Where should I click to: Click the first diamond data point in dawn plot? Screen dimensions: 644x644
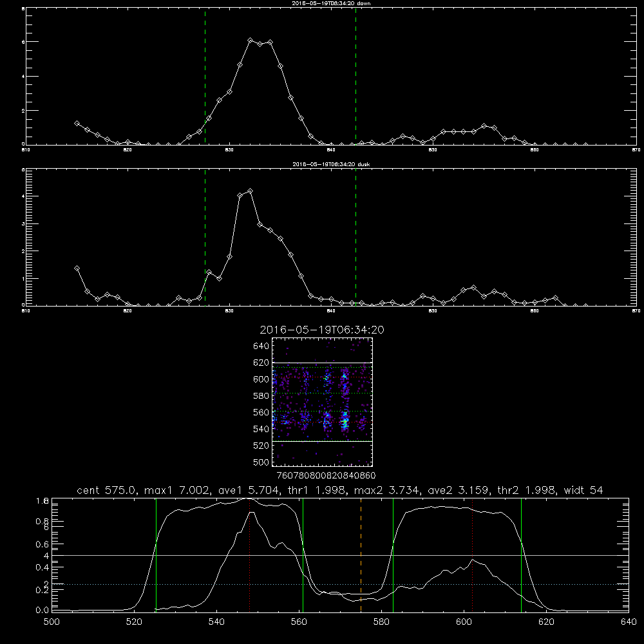click(x=77, y=123)
